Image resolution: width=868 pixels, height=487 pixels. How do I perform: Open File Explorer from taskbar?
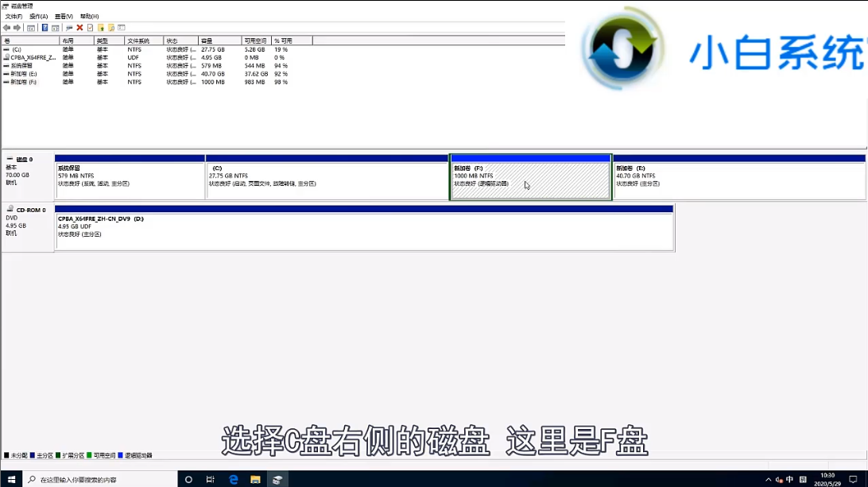tap(255, 479)
